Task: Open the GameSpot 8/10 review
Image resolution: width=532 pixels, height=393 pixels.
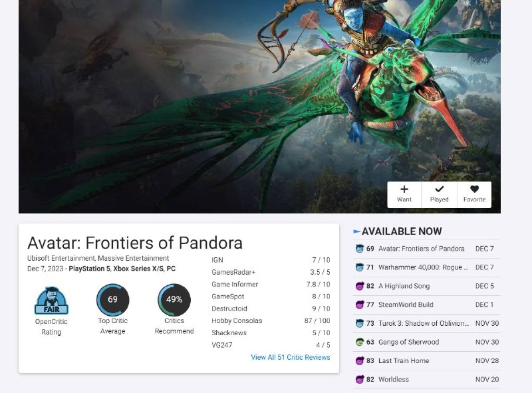Action: [271, 297]
